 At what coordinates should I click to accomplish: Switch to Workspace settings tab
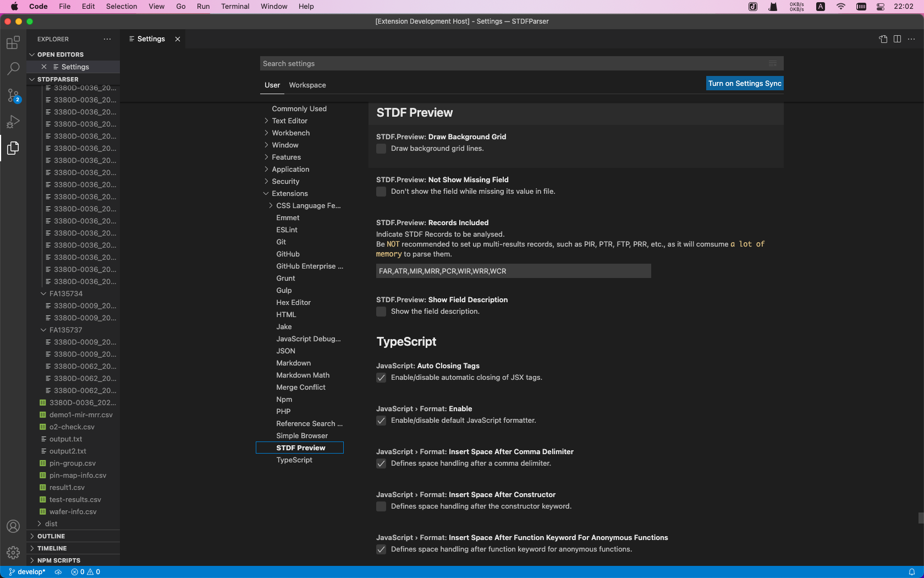pyautogui.click(x=307, y=85)
